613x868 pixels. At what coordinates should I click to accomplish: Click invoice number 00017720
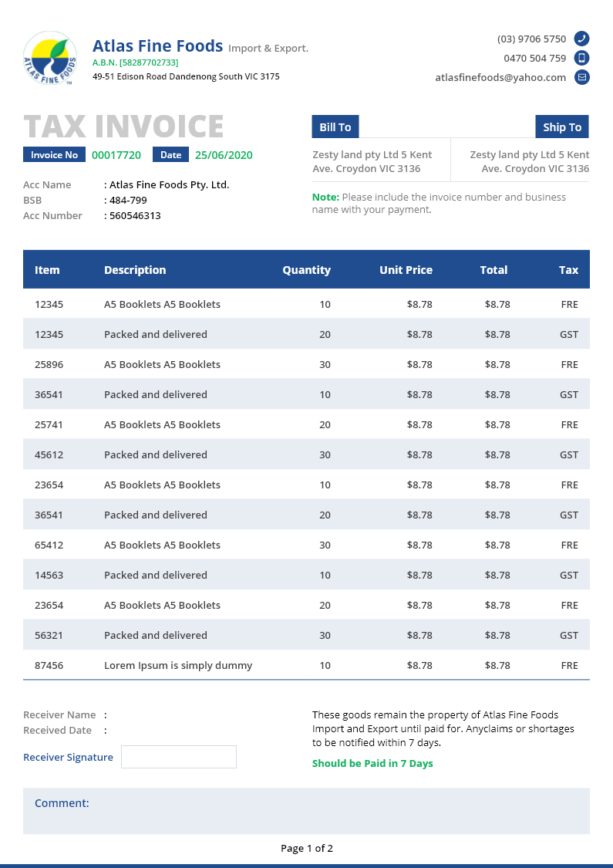(x=116, y=155)
